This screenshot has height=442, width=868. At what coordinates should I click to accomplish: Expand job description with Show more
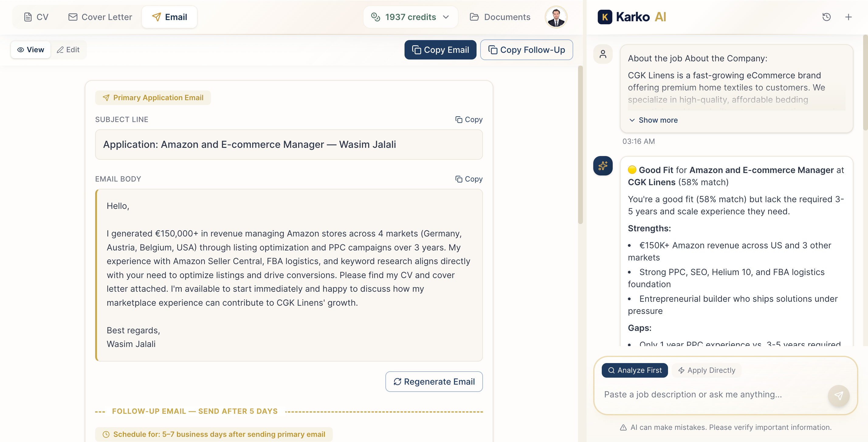click(653, 120)
